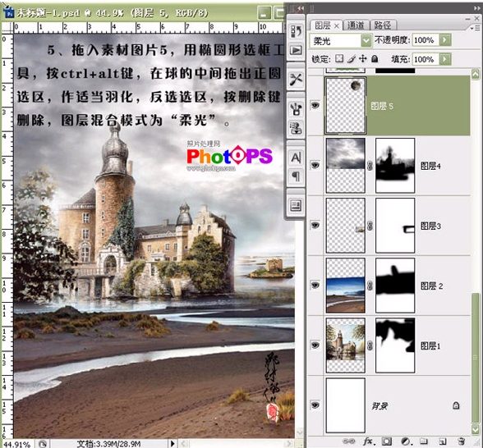The height and width of the screenshot is (448, 483).
Task: Switch to the 通道 tab
Action: coord(356,25)
